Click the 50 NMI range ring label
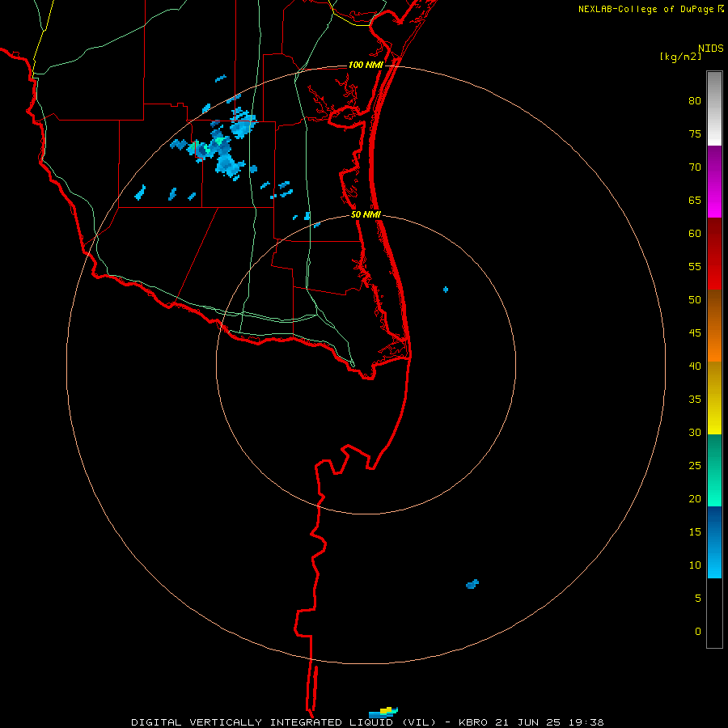 pyautogui.click(x=366, y=214)
